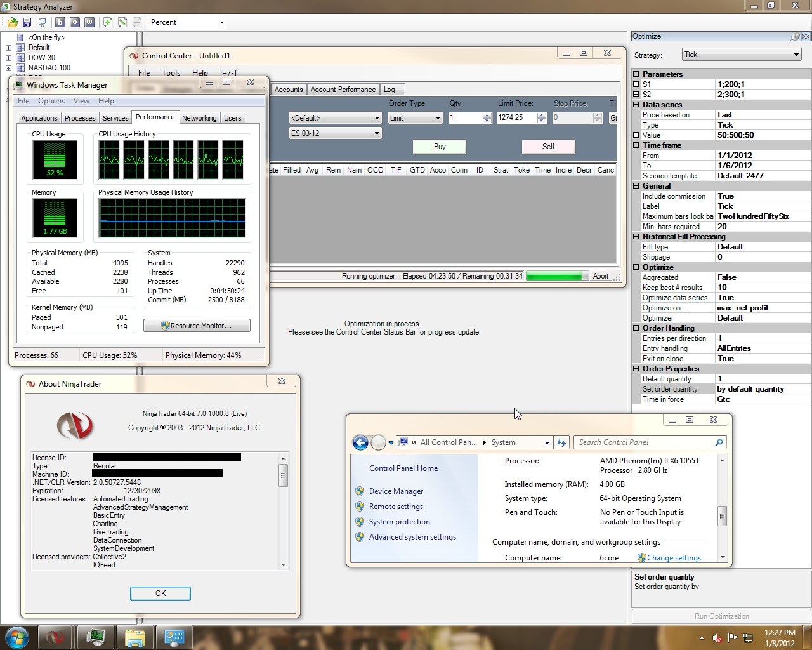Click the green plus add document icon
The width and height of the screenshot is (812, 650).
(108, 22)
